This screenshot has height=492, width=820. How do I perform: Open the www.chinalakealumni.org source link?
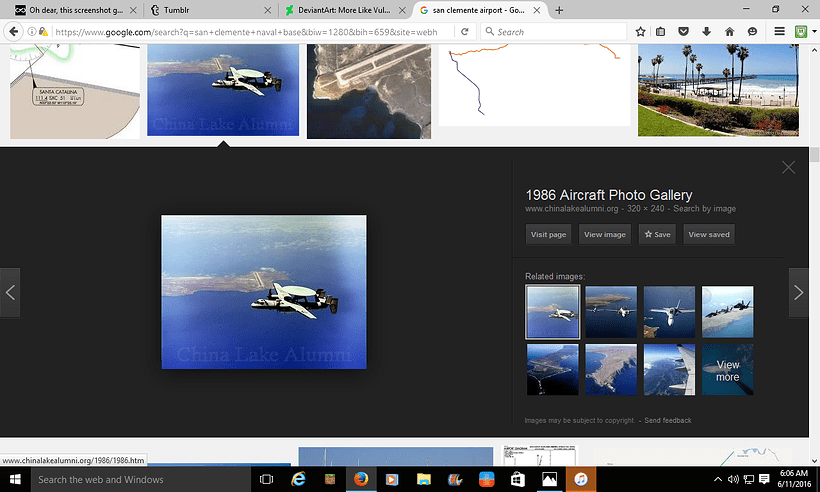pyautogui.click(x=572, y=209)
